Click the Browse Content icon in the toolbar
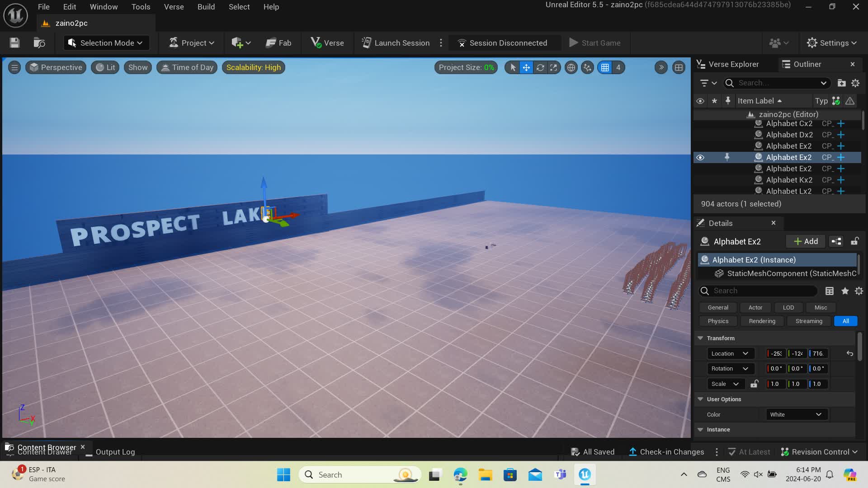 (39, 43)
